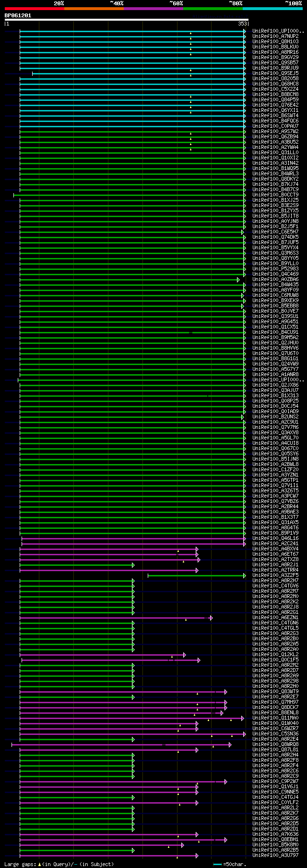307x868 pixels.
Task: Open hit UniRef100_Q31LL0
Action: coord(275,152)
